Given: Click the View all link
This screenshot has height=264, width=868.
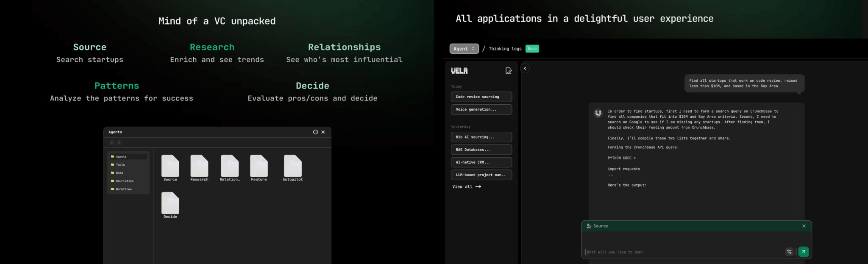Looking at the screenshot, I should pyautogui.click(x=466, y=186).
